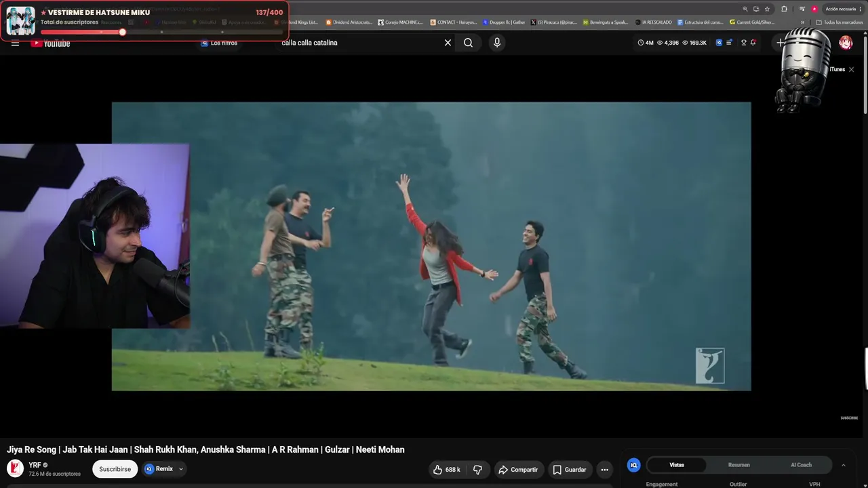Start voice search with the microphone
Viewport: 868px width, 488px height.
pyautogui.click(x=497, y=43)
